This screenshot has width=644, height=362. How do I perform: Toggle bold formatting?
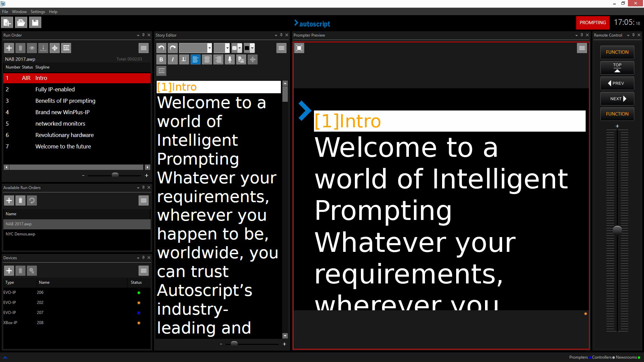[x=161, y=59]
